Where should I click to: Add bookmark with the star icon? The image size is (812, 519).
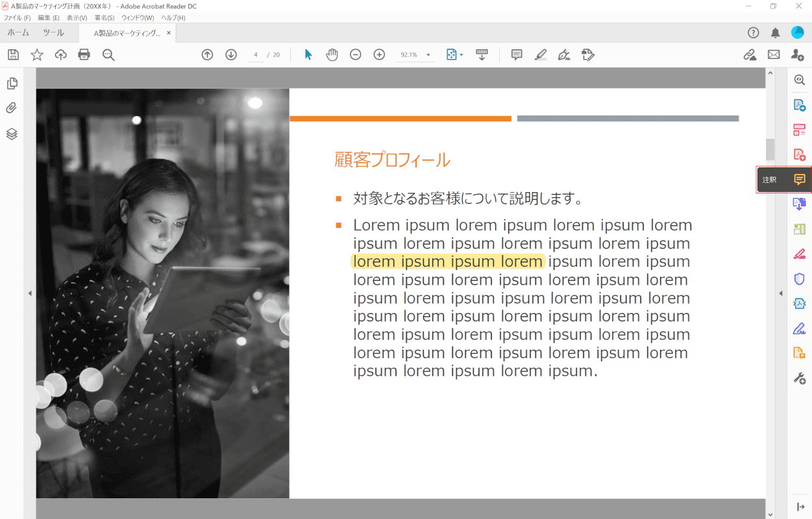point(37,54)
